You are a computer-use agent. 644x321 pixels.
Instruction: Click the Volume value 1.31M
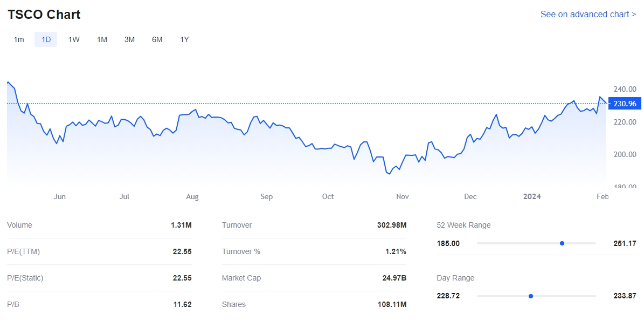[x=181, y=225]
